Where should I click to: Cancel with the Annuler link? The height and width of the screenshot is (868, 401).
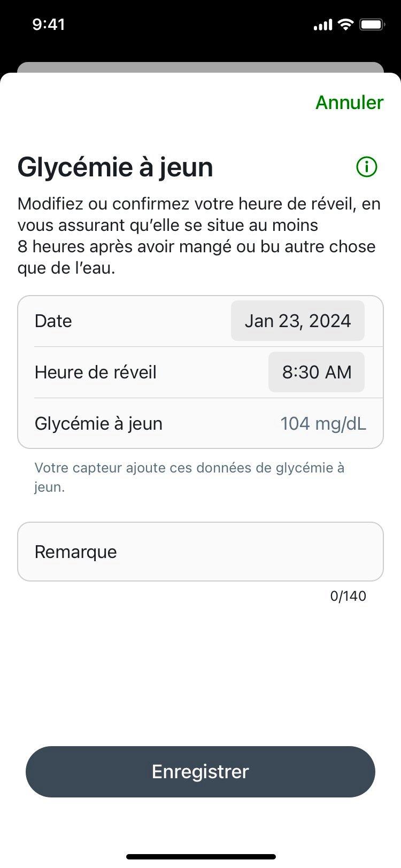point(349,103)
